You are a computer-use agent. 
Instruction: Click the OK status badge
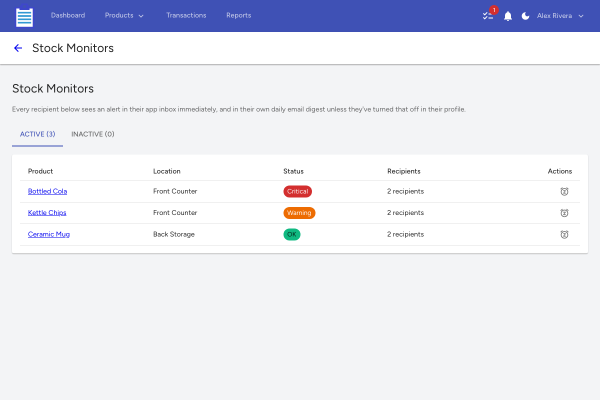(292, 234)
